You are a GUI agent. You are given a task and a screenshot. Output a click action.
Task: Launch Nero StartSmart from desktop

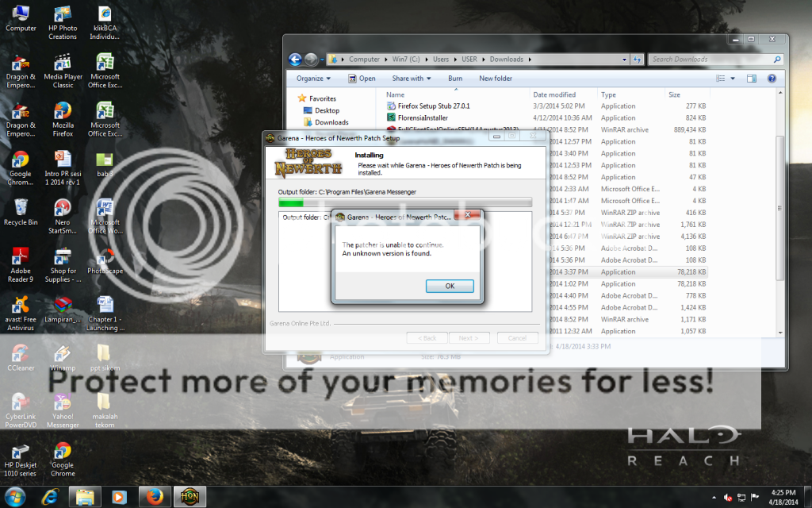click(63, 217)
